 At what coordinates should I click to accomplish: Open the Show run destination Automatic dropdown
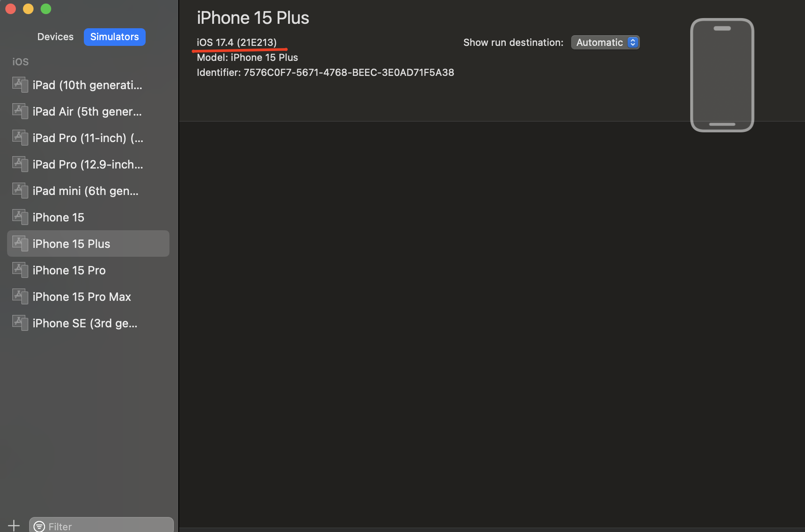coord(605,42)
